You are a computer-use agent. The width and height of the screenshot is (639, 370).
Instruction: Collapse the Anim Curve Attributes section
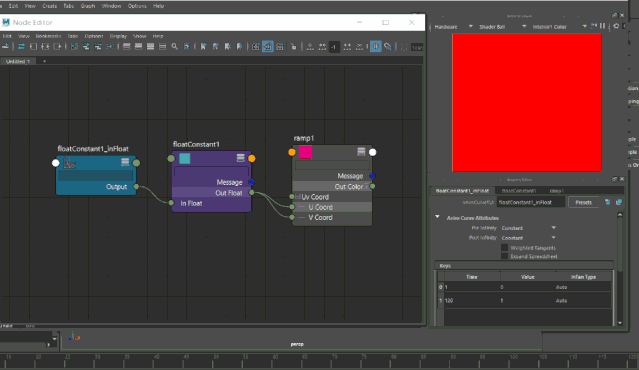[x=437, y=217]
